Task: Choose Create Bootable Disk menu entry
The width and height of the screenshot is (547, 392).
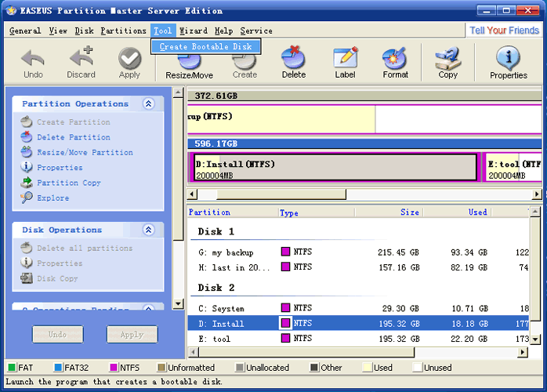Action: click(206, 46)
